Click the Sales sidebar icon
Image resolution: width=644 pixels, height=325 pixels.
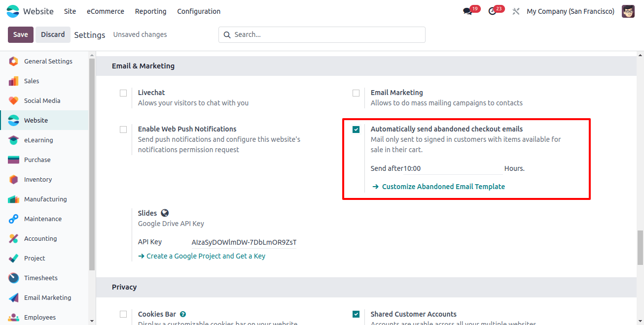click(x=14, y=81)
